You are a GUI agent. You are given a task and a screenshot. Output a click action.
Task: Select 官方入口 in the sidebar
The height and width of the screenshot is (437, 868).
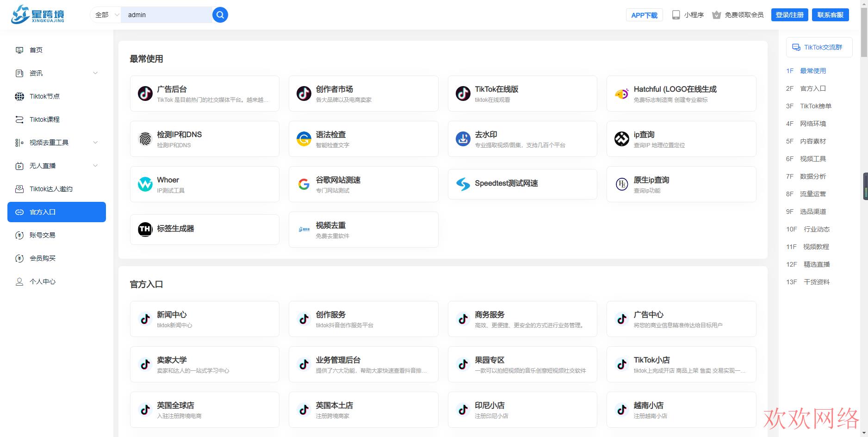56,212
